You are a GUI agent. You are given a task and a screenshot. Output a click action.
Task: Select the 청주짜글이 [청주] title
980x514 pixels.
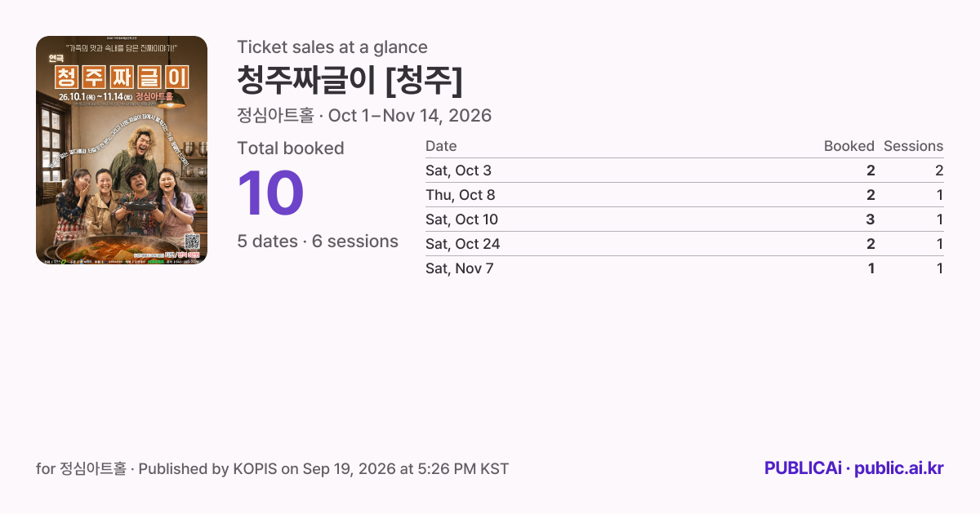(x=350, y=80)
